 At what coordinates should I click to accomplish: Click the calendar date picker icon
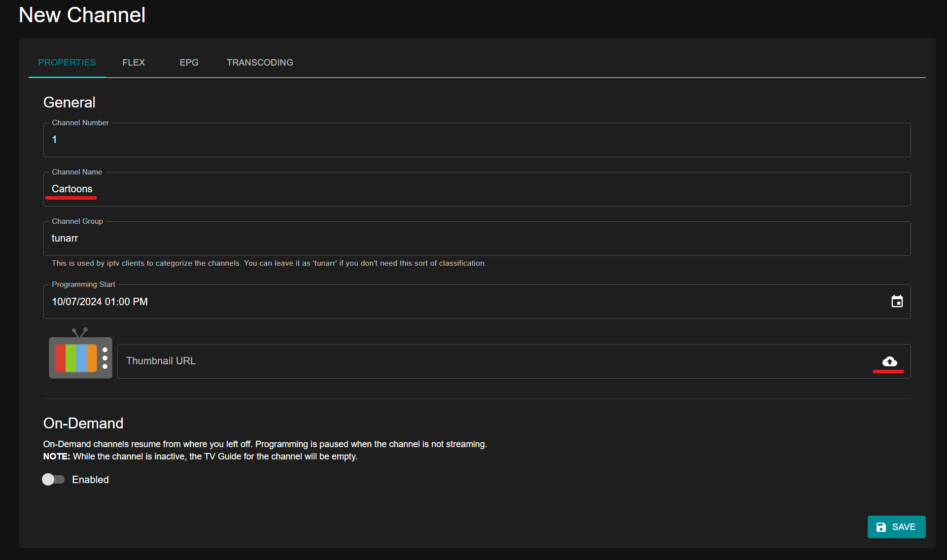896,301
